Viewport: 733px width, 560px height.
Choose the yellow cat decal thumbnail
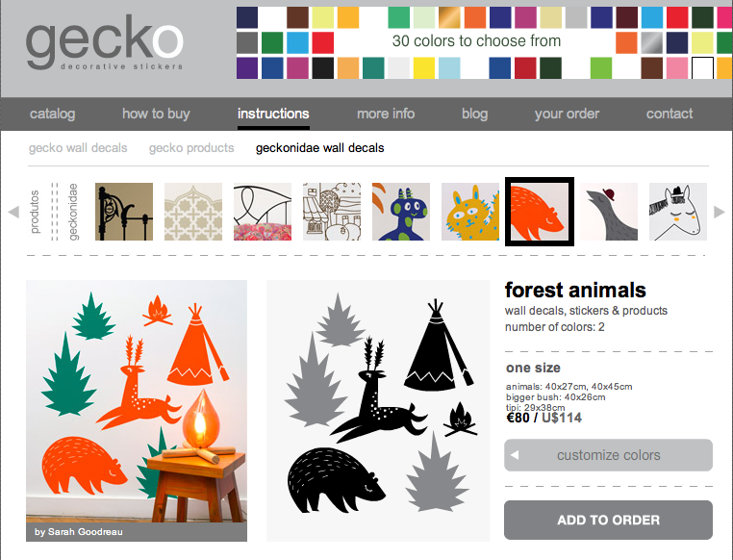point(470,212)
